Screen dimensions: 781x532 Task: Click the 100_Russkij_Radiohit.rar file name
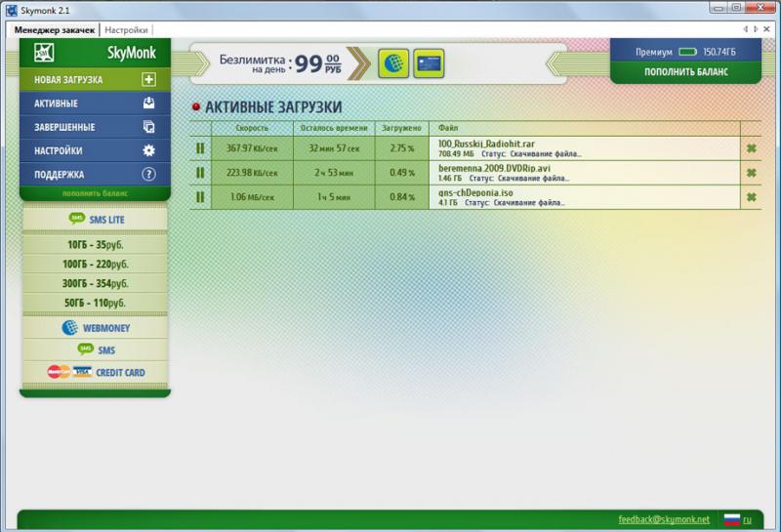[486, 143]
